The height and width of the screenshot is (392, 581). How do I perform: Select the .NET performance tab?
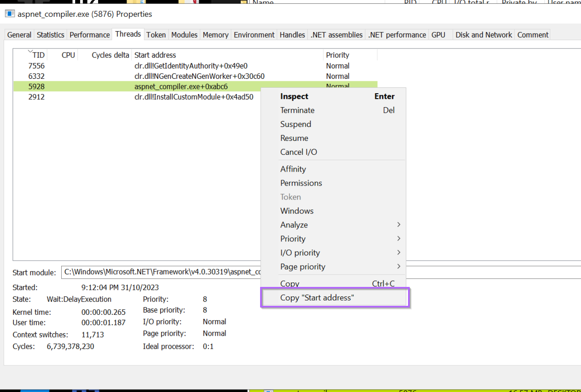(397, 35)
